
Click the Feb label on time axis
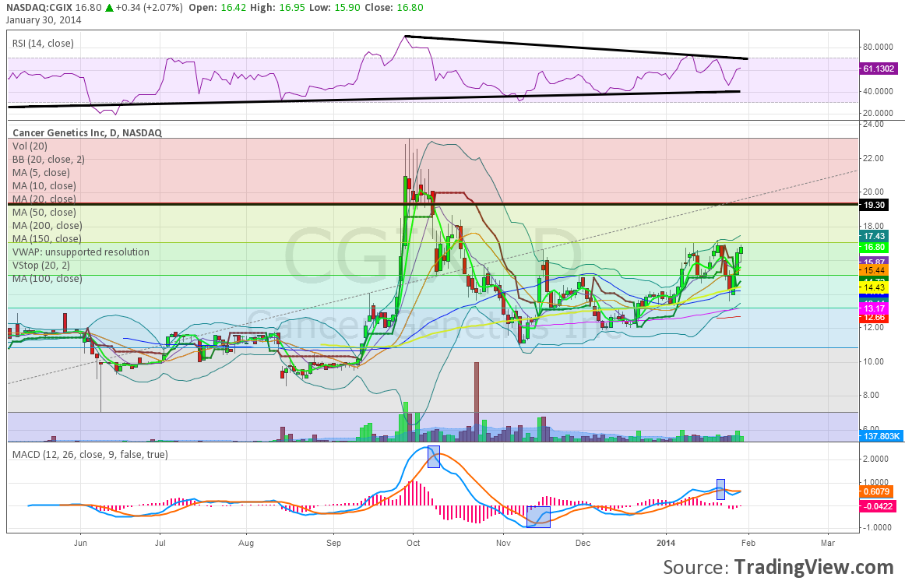(x=748, y=543)
